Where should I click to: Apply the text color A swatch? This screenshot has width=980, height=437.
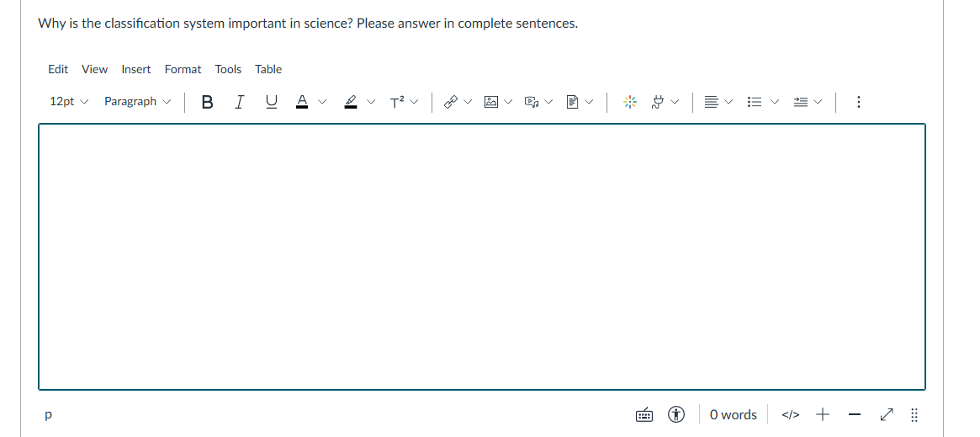301,102
